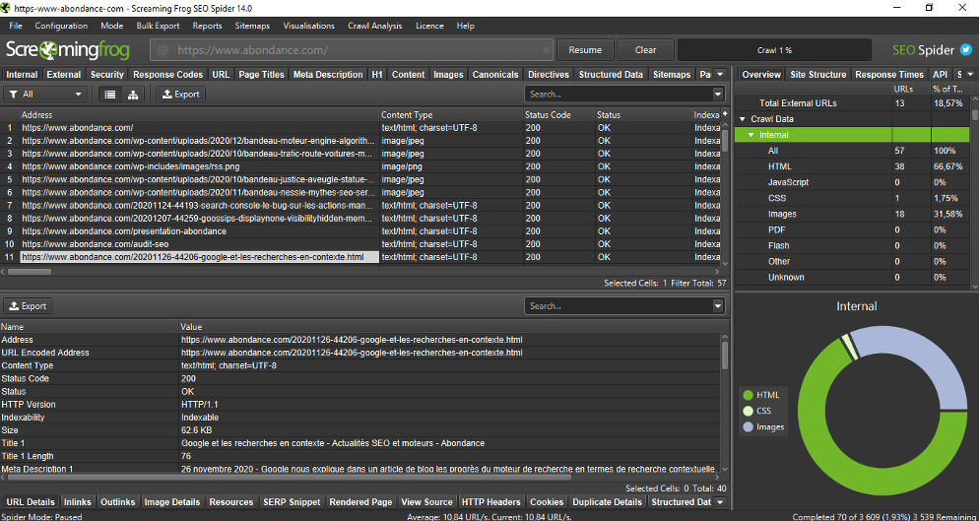
Task: Show more top tabs overflow arrow
Action: click(721, 74)
